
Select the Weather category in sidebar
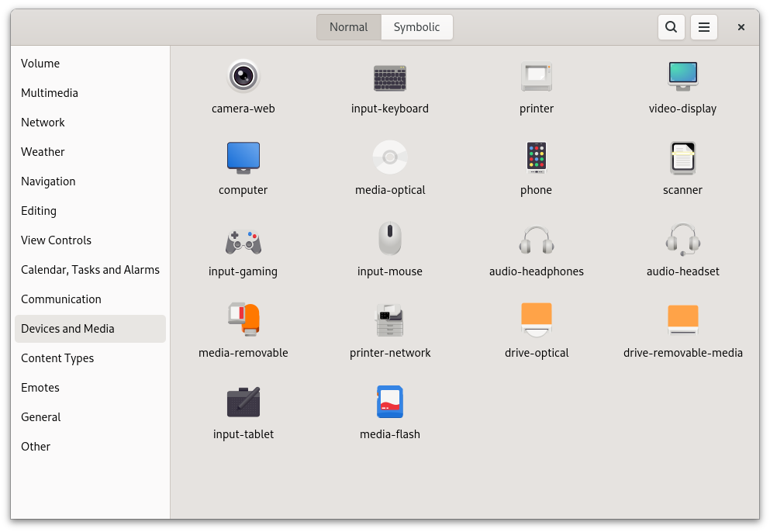tap(43, 152)
